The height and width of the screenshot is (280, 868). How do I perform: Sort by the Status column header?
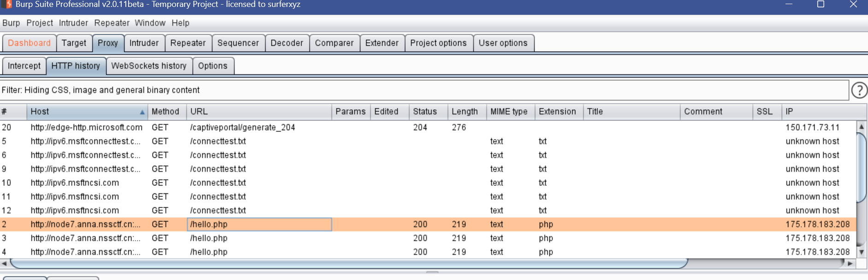(x=425, y=112)
